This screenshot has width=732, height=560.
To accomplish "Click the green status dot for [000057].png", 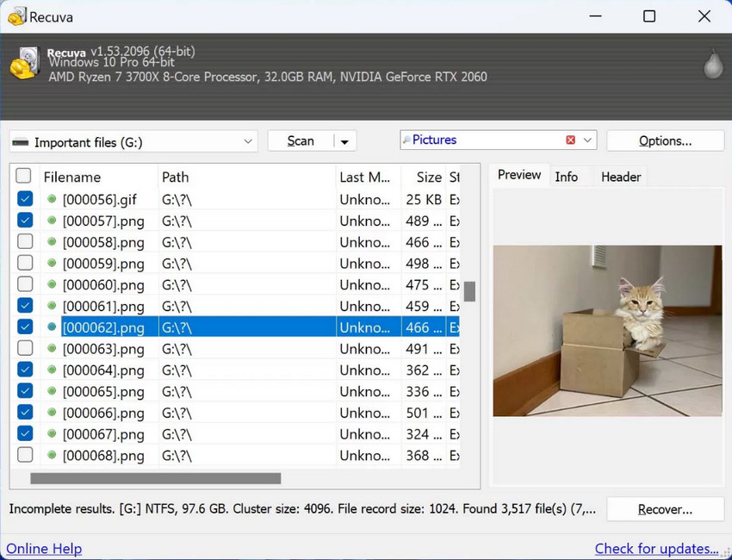I will [52, 221].
